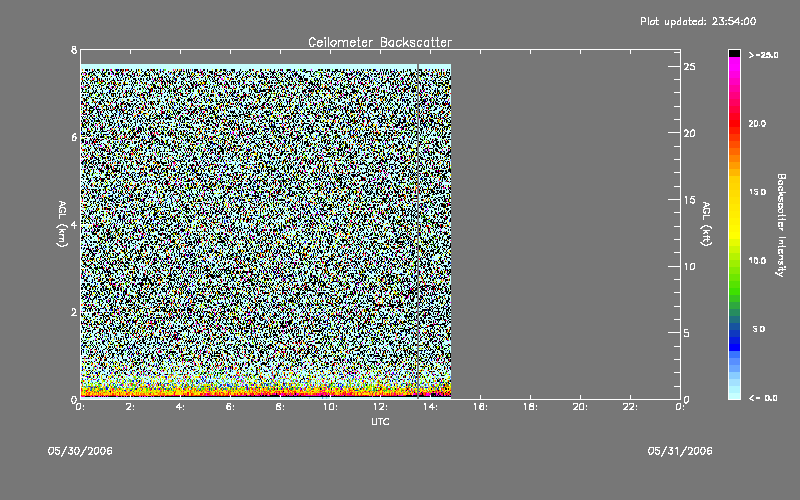This screenshot has width=800, height=500.
Task: Click the 6 km label on left axis
Action: [74, 137]
